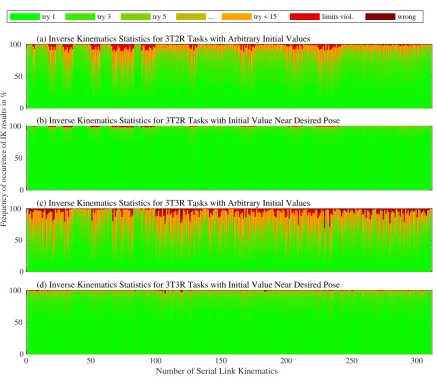Image resolution: width=437 pixels, height=380 pixels.
Task: Click the 'try 5' legend color swatch
Action: [x=136, y=16]
